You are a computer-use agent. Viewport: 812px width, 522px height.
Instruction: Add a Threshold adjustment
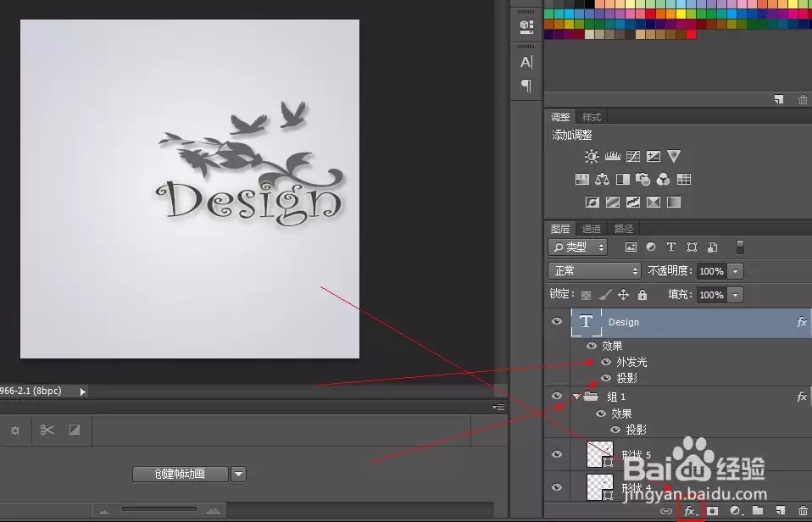pos(633,202)
